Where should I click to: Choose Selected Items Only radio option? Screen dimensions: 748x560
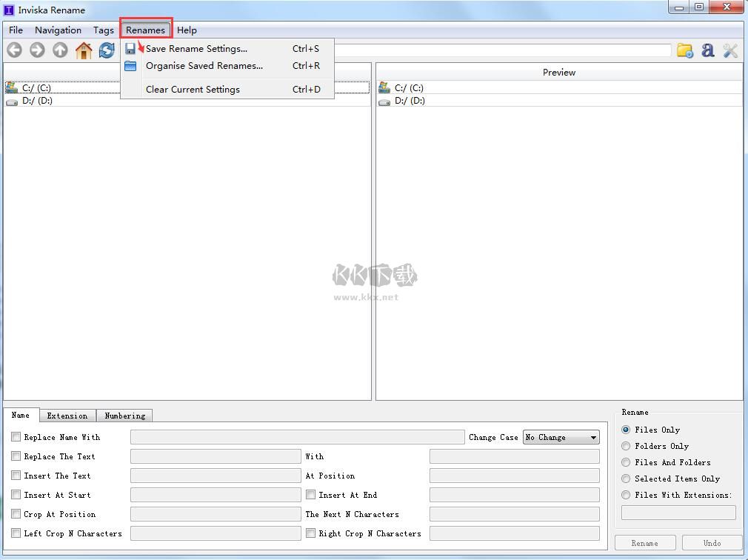click(x=626, y=479)
